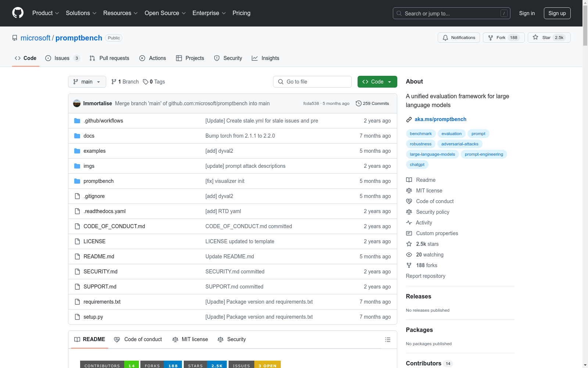Switch to the Insights tab

(x=265, y=58)
